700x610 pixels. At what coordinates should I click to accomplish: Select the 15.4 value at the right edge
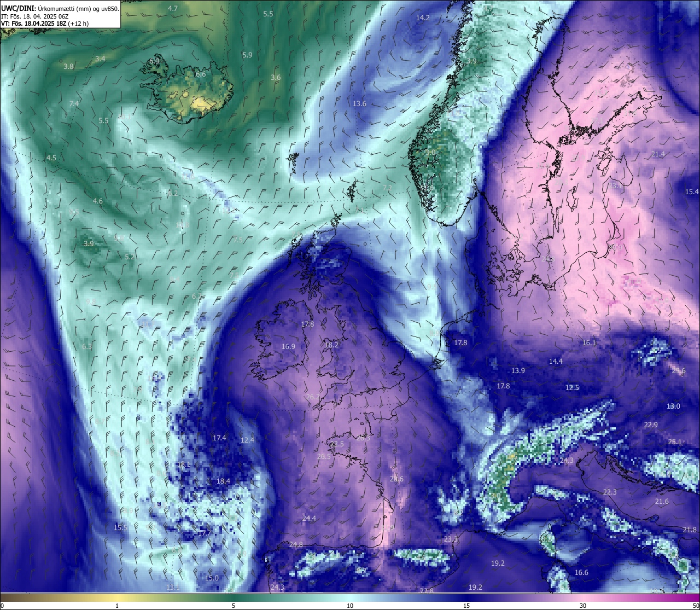pyautogui.click(x=692, y=191)
